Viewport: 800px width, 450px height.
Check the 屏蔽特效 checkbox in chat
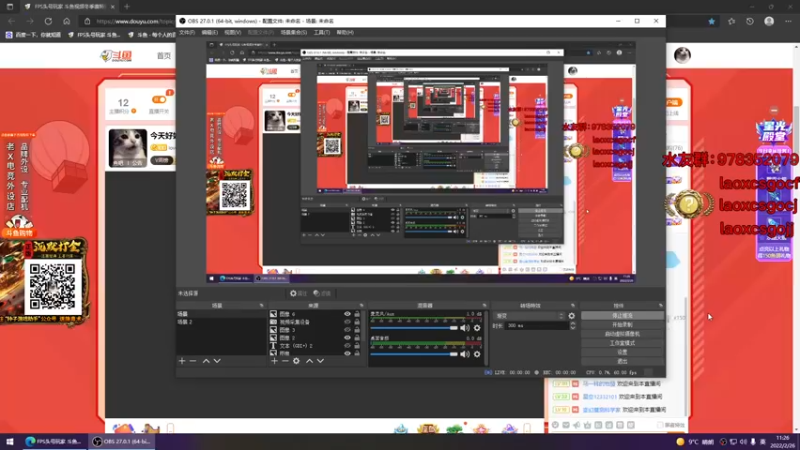pyautogui.click(x=660, y=424)
